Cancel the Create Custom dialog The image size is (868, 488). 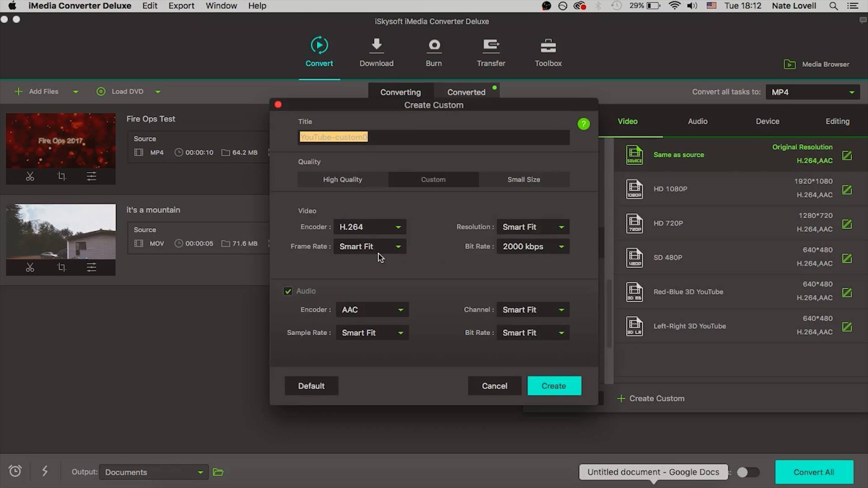tap(495, 386)
